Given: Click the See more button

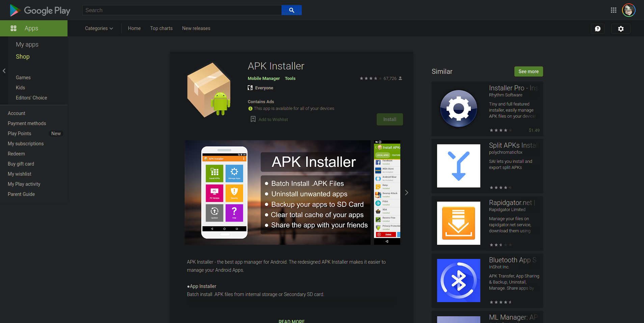Looking at the screenshot, I should pyautogui.click(x=529, y=71).
